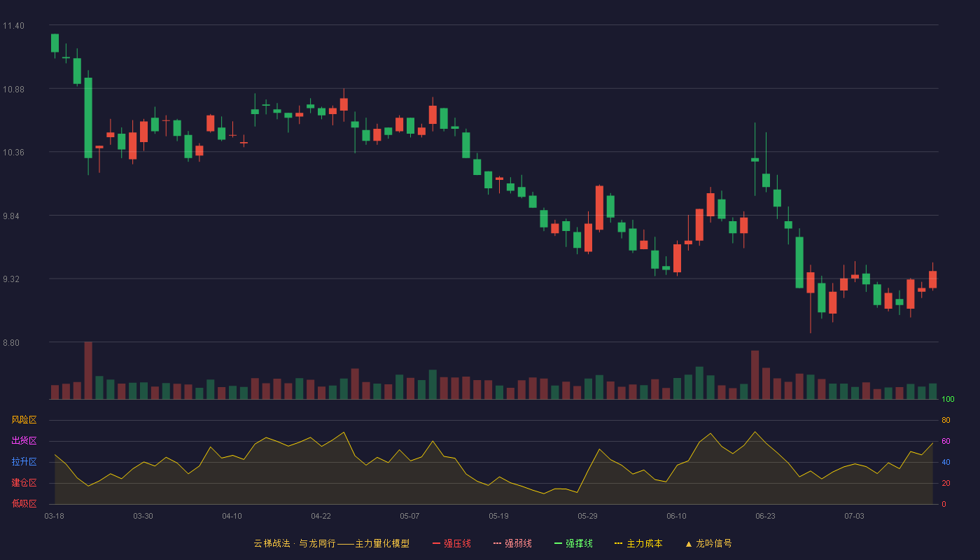
Task: Toggle the 主力成本 legend series
Action: coord(638,543)
